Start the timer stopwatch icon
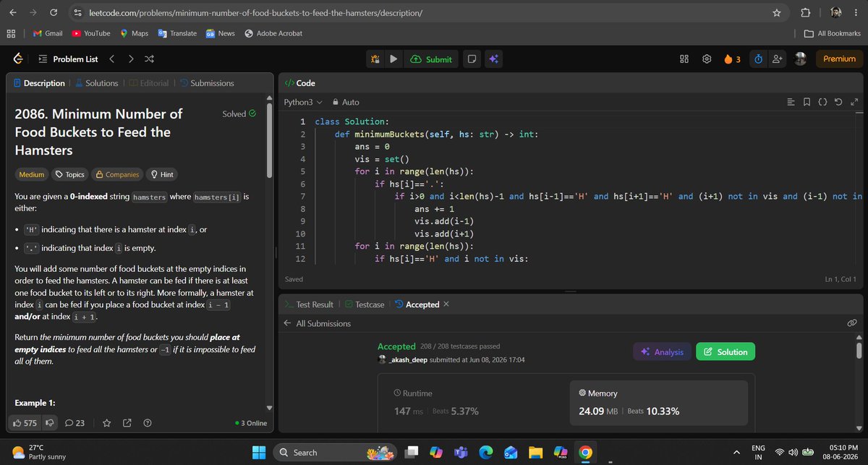This screenshot has width=868, height=465. 758,59
